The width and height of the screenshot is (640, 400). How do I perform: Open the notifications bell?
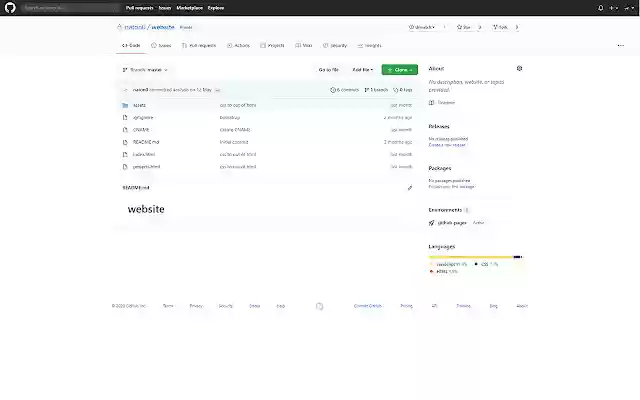click(x=601, y=8)
